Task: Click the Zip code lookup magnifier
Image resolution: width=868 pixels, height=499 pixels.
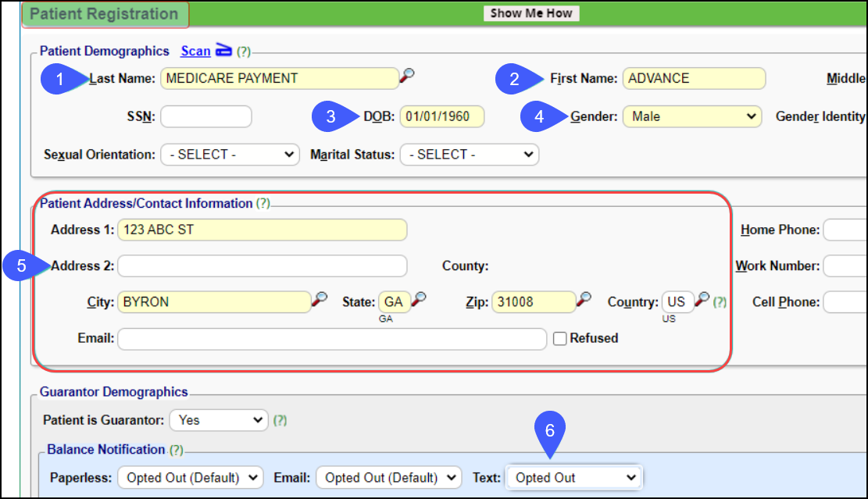Action: click(x=584, y=299)
